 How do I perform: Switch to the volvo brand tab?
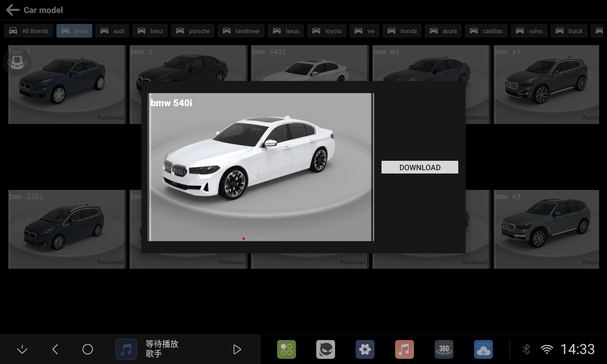tap(529, 31)
